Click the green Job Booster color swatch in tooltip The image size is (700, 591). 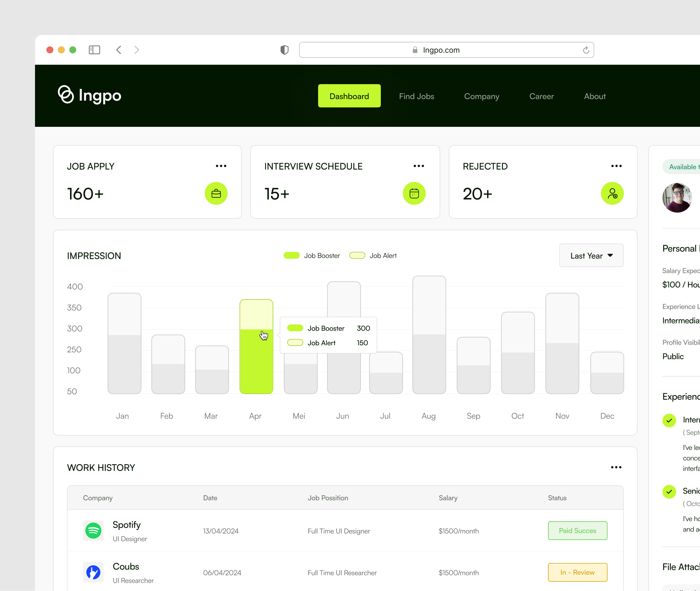click(x=295, y=328)
